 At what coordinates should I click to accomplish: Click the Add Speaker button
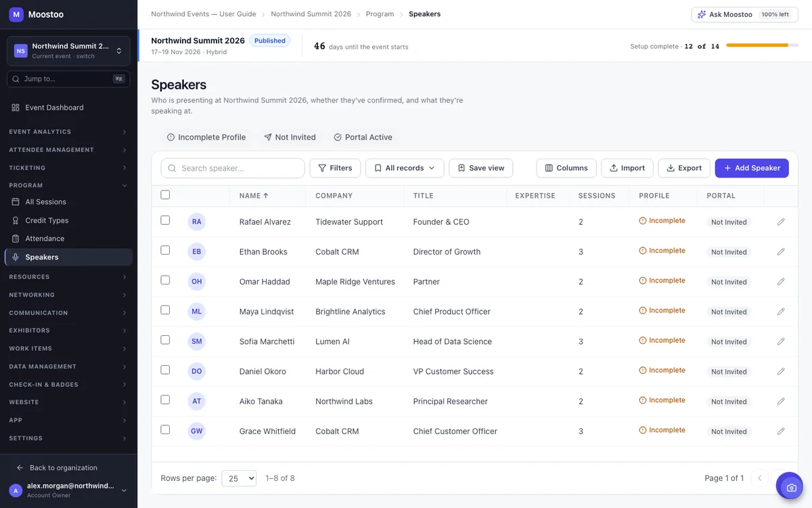752,168
